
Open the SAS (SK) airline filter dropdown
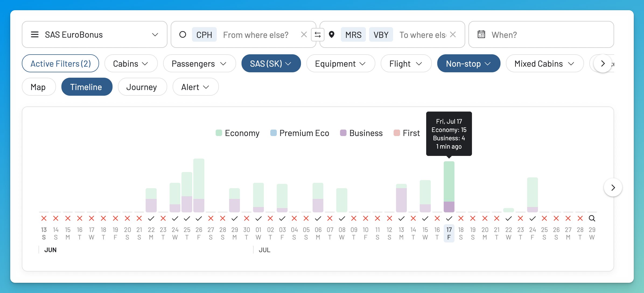click(271, 63)
